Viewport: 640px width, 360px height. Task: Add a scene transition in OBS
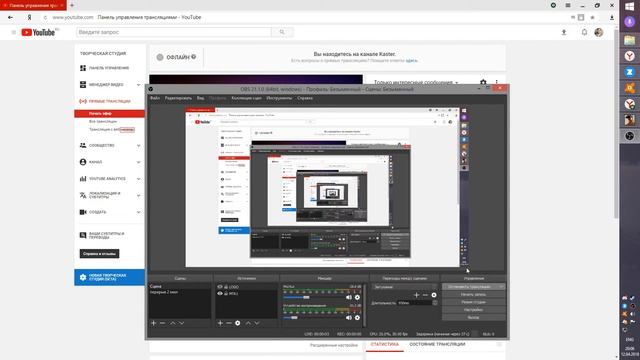[x=416, y=295]
